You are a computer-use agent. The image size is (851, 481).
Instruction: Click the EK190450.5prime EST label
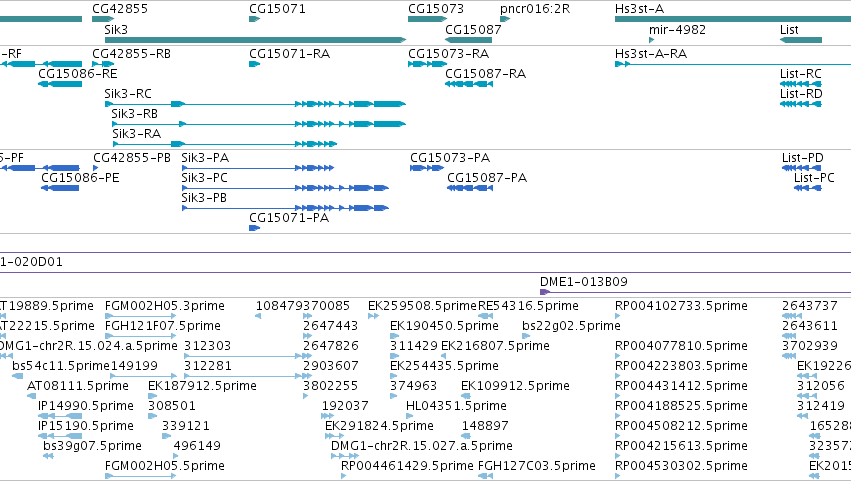tap(444, 326)
